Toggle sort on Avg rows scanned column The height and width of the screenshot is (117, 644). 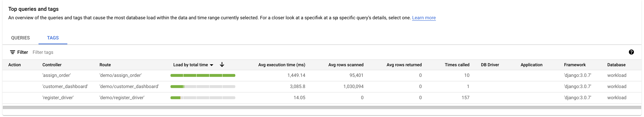click(346, 64)
